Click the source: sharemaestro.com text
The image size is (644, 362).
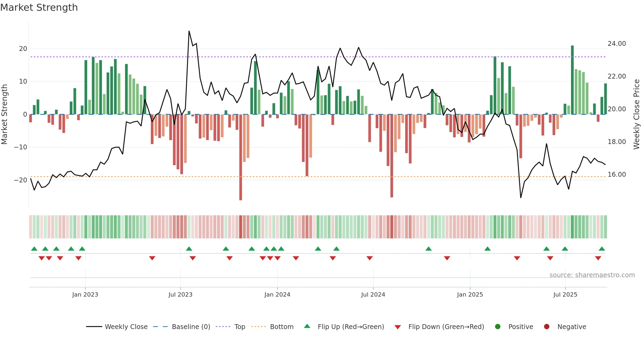coord(592,275)
